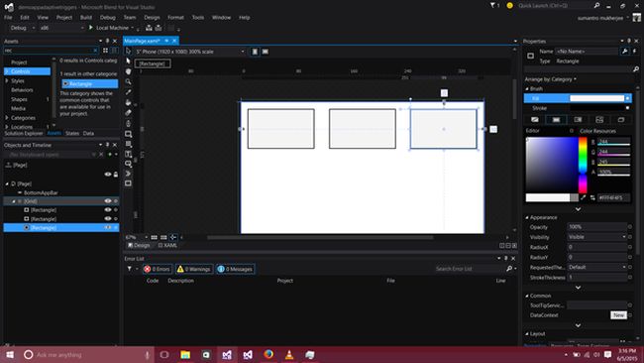This screenshot has height=363, width=644.
Task: Select the Grid layout panel tool
Action: (x=128, y=144)
